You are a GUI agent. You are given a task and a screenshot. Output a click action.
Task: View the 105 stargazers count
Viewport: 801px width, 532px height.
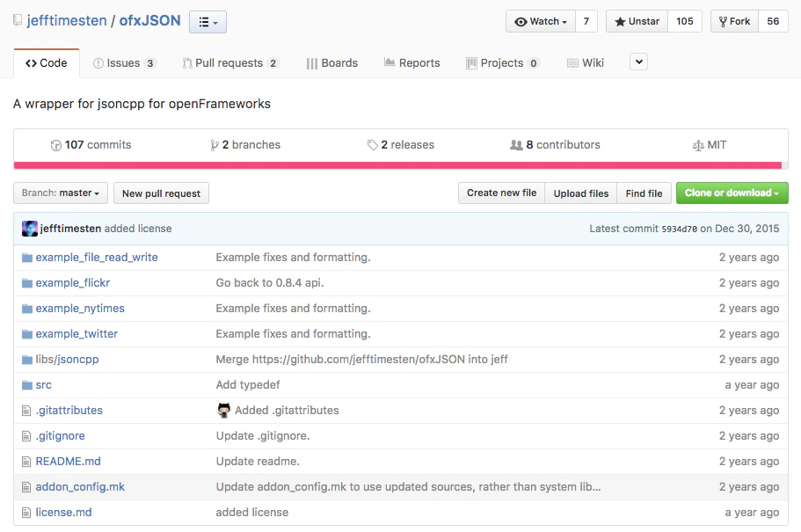click(x=685, y=21)
